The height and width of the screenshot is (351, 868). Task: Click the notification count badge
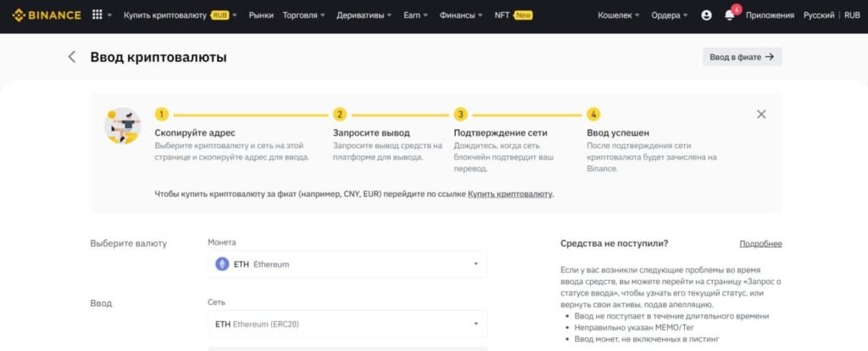pyautogui.click(x=737, y=9)
